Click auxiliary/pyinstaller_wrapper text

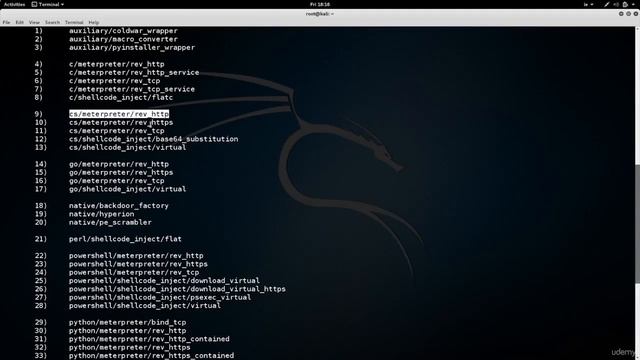pyautogui.click(x=132, y=47)
